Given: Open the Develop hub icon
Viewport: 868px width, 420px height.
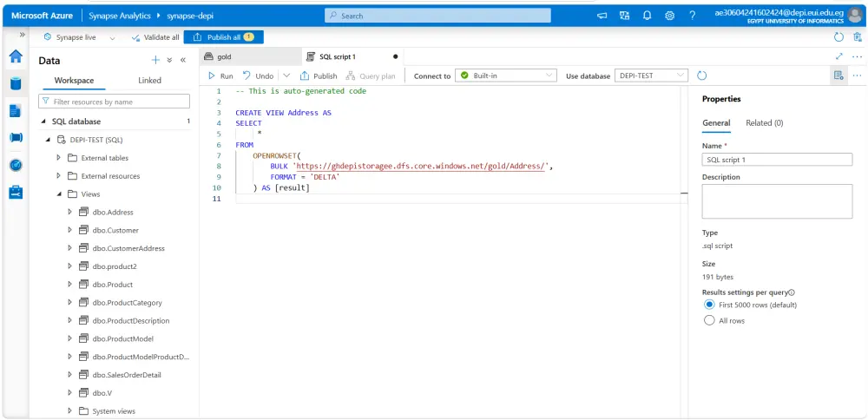Looking at the screenshot, I should [x=16, y=111].
